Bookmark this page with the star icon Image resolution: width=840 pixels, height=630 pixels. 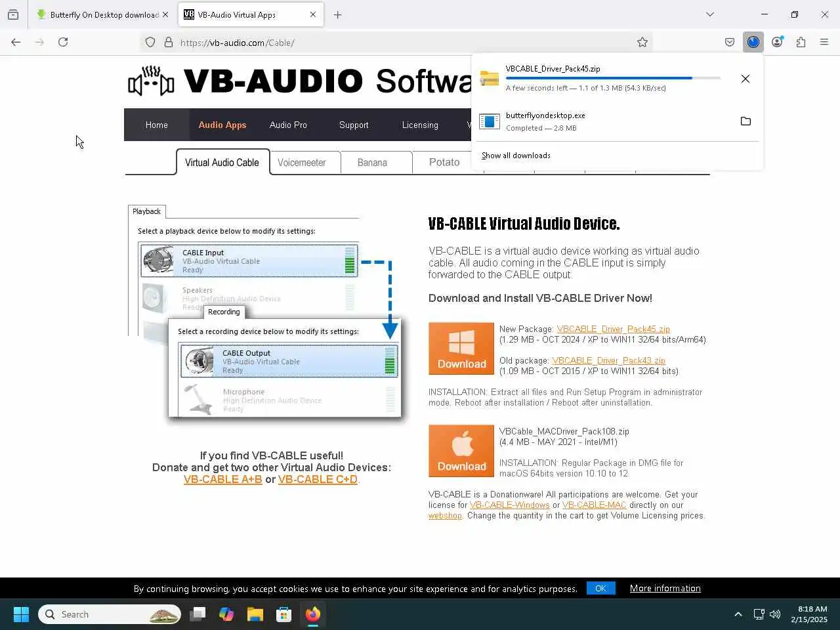point(642,42)
